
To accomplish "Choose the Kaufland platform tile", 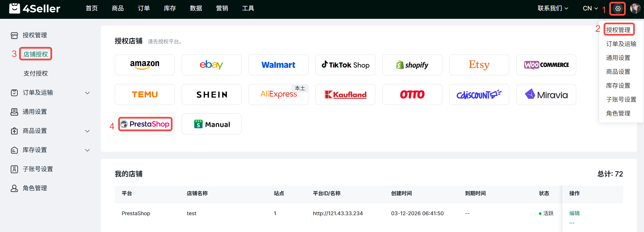I will [345, 94].
